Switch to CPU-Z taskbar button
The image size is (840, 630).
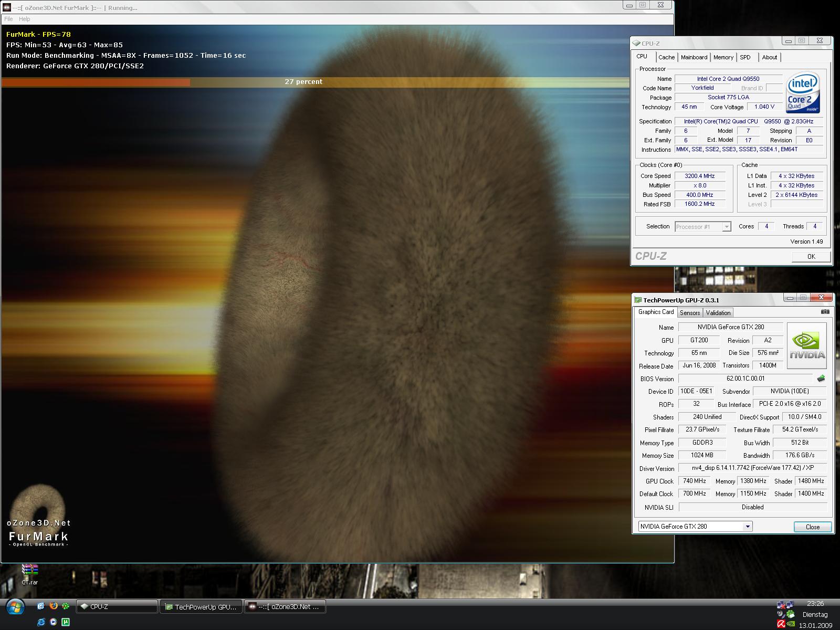(117, 606)
